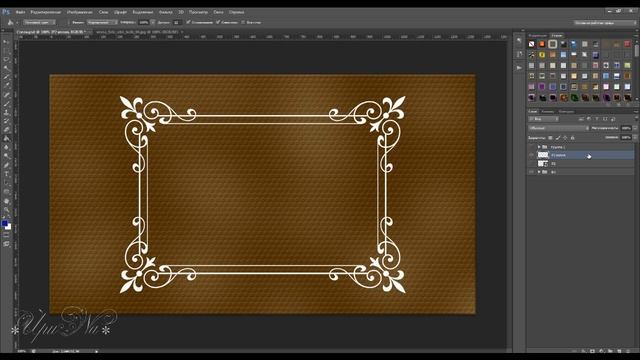Open the opacity slider arrow in options bar
640x360 pixels.
[x=153, y=22]
